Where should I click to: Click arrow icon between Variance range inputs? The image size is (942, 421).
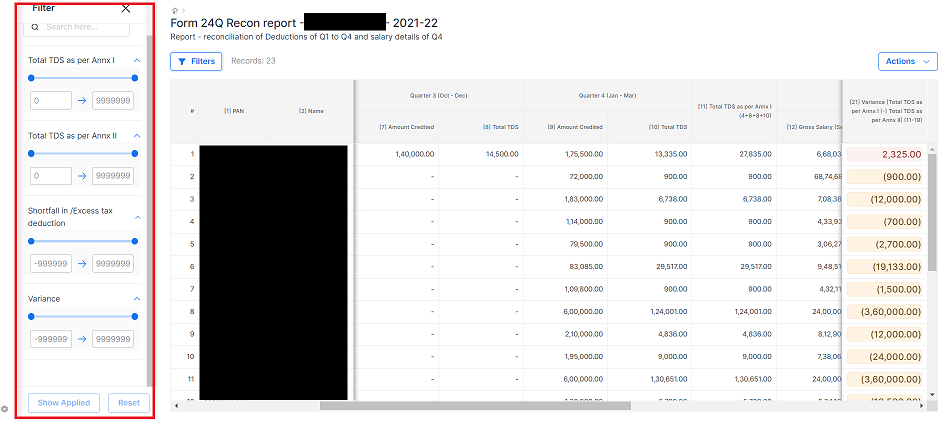(81, 339)
